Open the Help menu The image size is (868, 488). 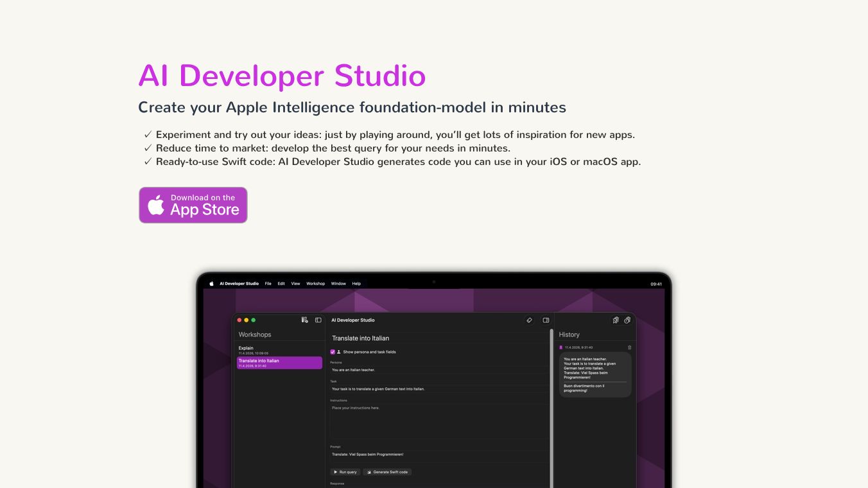pos(356,283)
